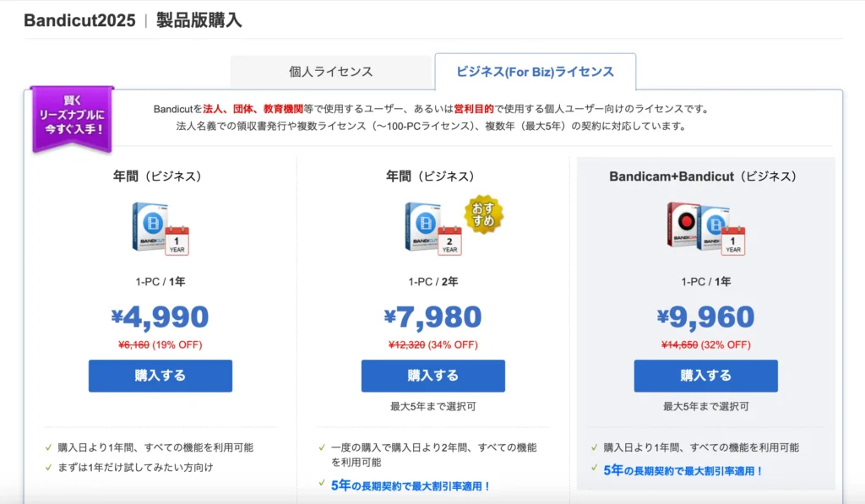Click 購入する for the ¥9,960 bundle plan
865x504 pixels.
(x=706, y=376)
